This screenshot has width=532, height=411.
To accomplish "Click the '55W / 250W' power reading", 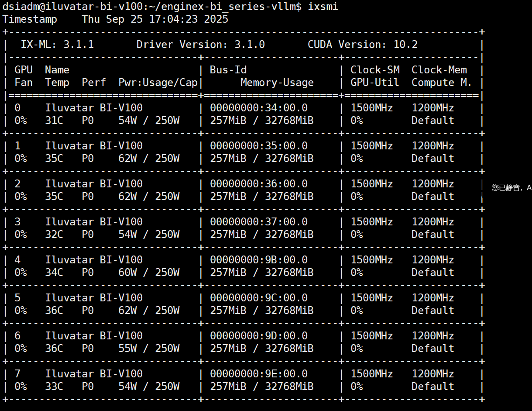I will coord(149,349).
